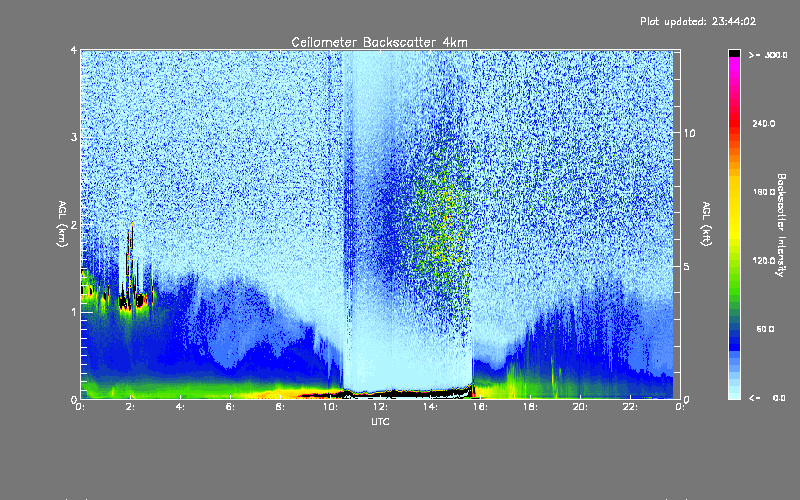Click the "12:" UTC tick label
Image resolution: width=800 pixels, height=500 pixels.
click(380, 407)
